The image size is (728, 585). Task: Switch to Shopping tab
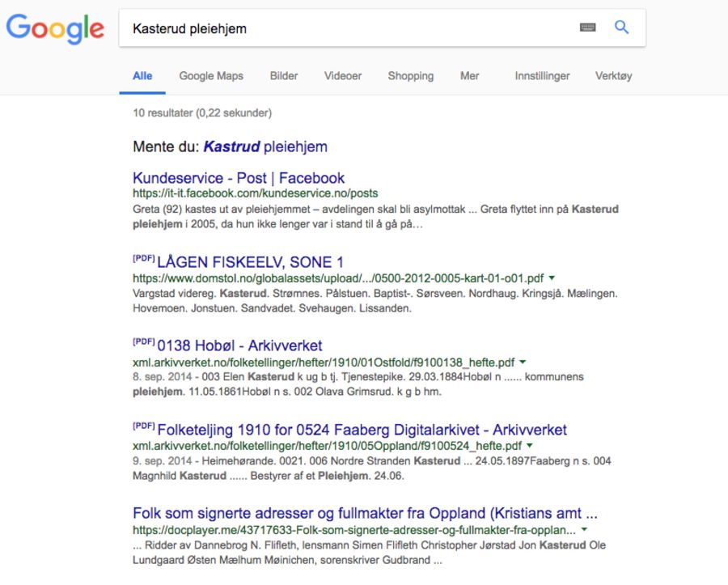[x=410, y=76]
